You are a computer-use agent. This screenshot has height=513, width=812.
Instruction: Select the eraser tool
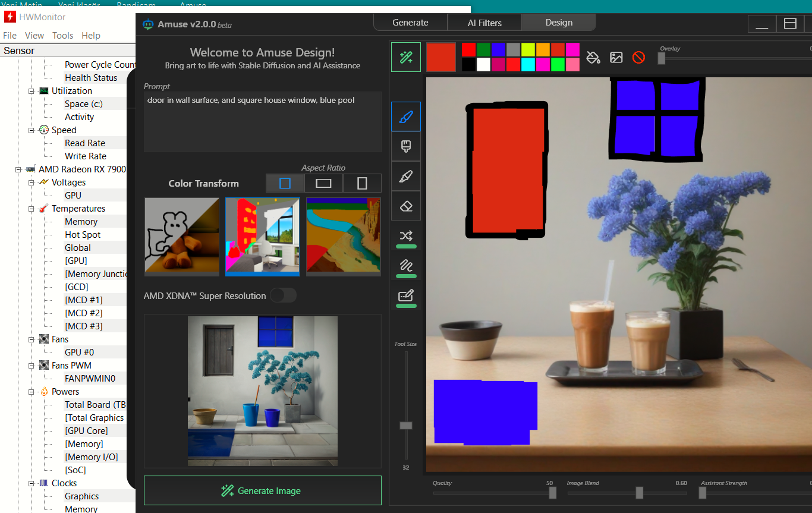click(406, 206)
